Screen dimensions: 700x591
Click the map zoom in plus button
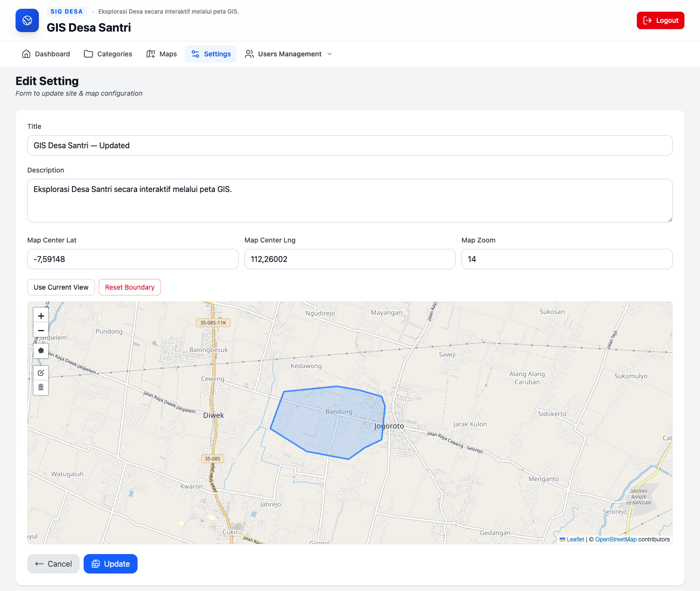click(41, 316)
